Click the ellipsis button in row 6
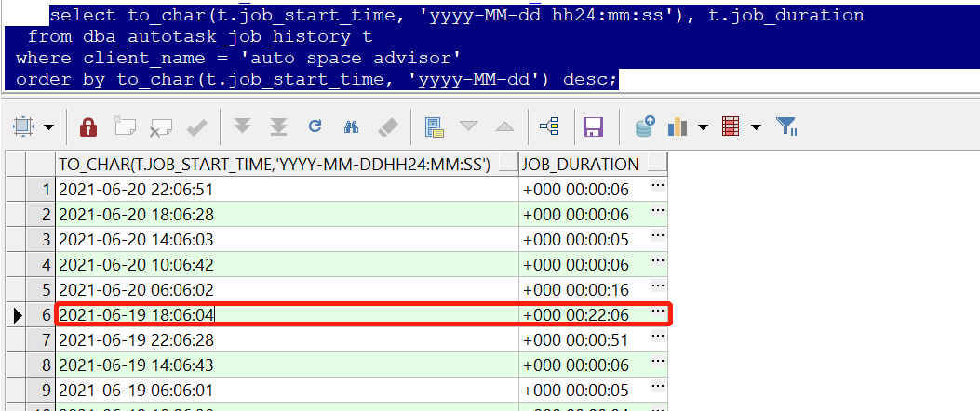Screen dimensions: 980x411 (x=657, y=311)
